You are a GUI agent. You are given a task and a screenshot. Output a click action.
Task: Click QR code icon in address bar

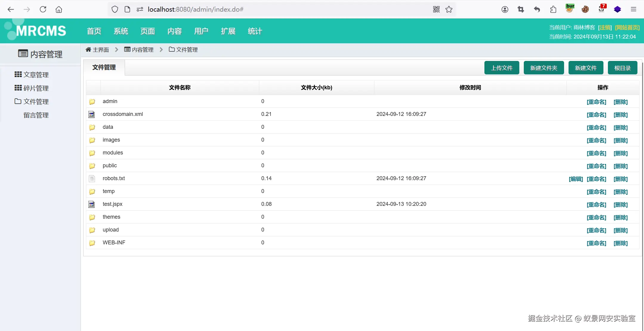click(436, 9)
